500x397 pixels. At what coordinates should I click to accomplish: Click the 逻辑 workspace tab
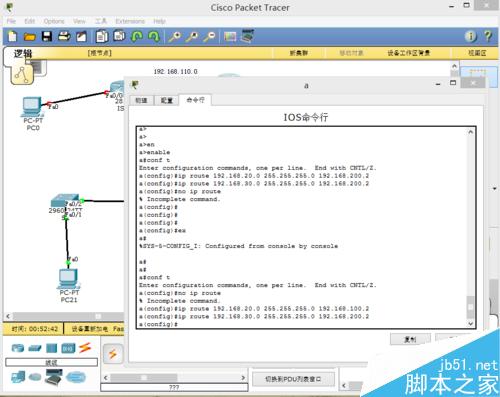coord(23,53)
